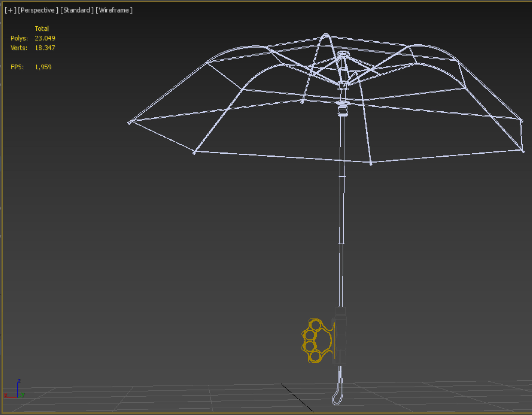
Task: Open the Wireframe shading mode menu
Action: (x=114, y=10)
